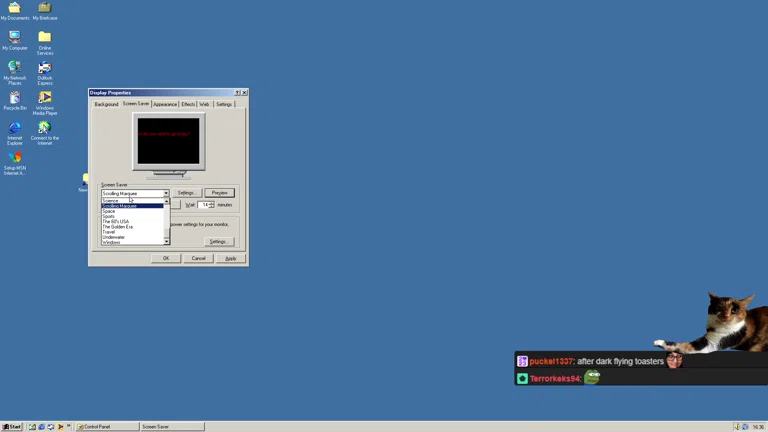
Task: Launch the Windows Media Player shortcut
Action: click(44, 98)
